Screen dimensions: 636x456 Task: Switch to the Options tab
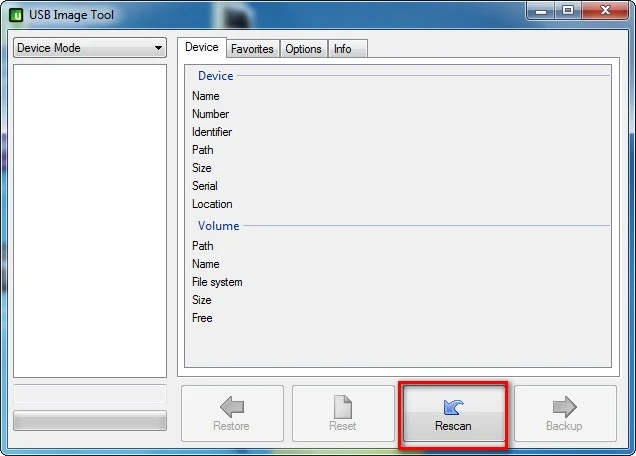pos(303,49)
